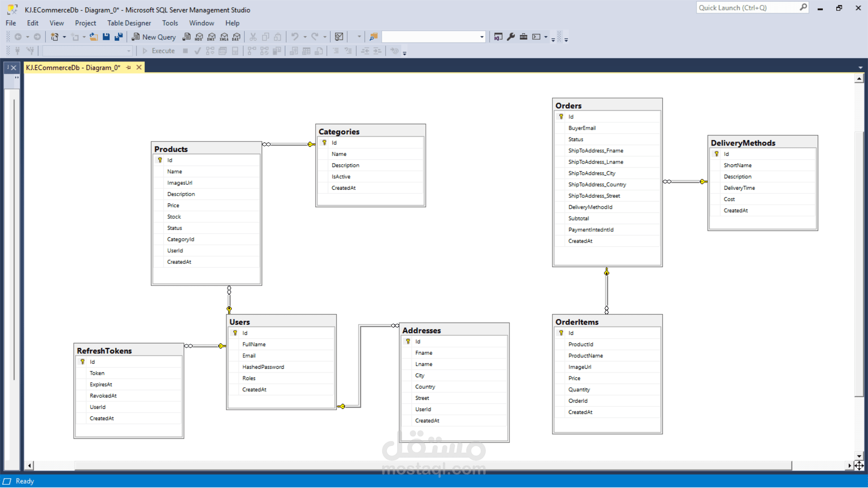Expand the New Project dropdown arrow

coord(64,37)
